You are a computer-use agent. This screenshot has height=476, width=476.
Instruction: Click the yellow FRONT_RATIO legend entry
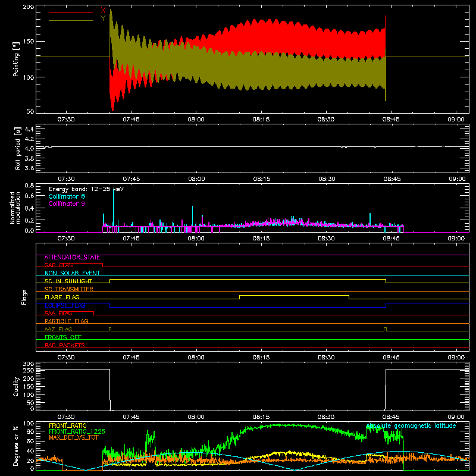pyautogui.click(x=68, y=425)
